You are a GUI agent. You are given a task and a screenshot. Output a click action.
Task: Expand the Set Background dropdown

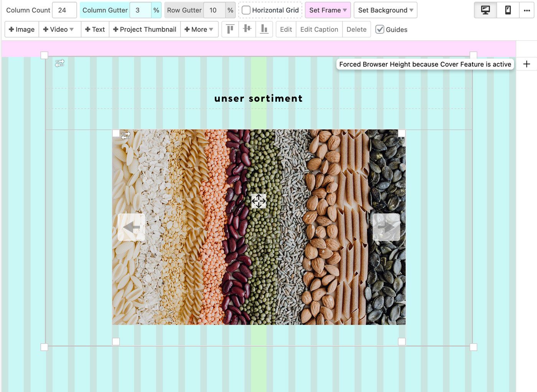click(x=385, y=10)
